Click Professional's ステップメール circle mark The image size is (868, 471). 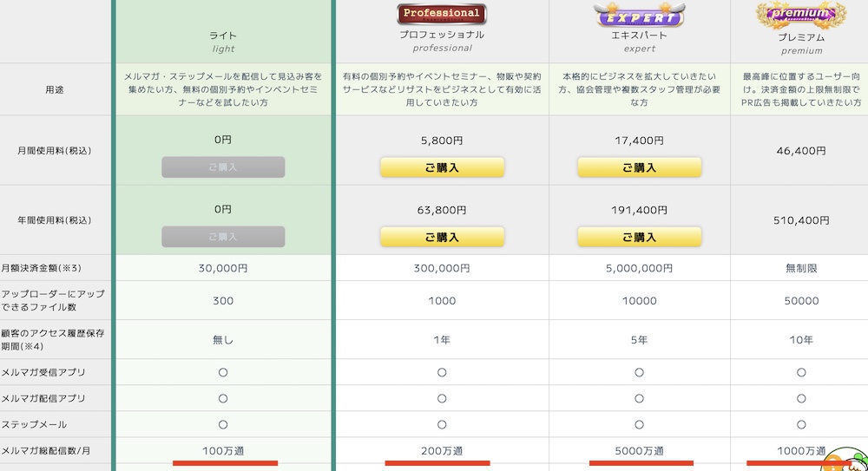[442, 424]
